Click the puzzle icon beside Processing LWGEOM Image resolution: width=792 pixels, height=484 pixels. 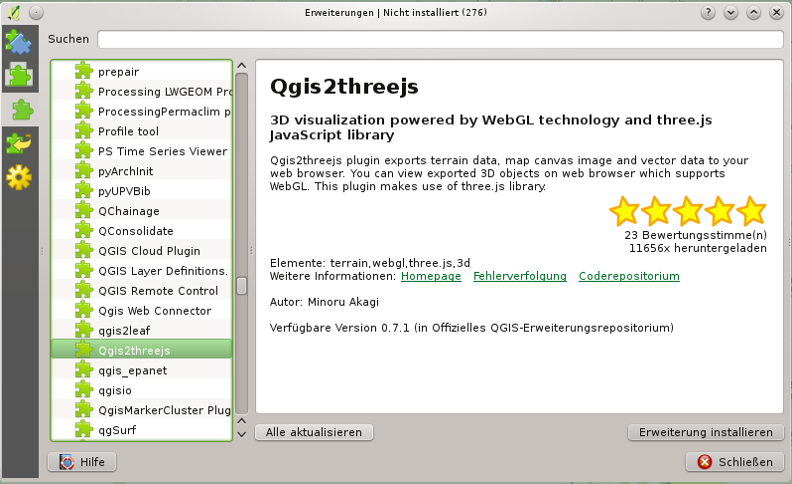click(84, 91)
